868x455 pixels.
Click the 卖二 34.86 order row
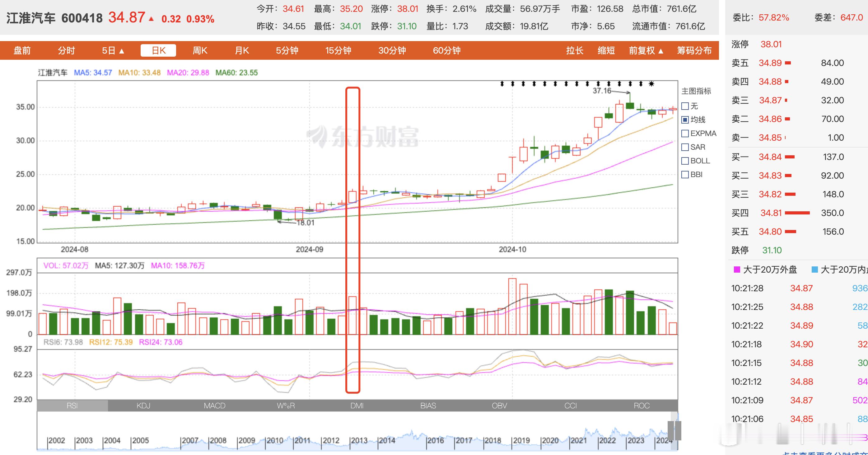pos(788,119)
